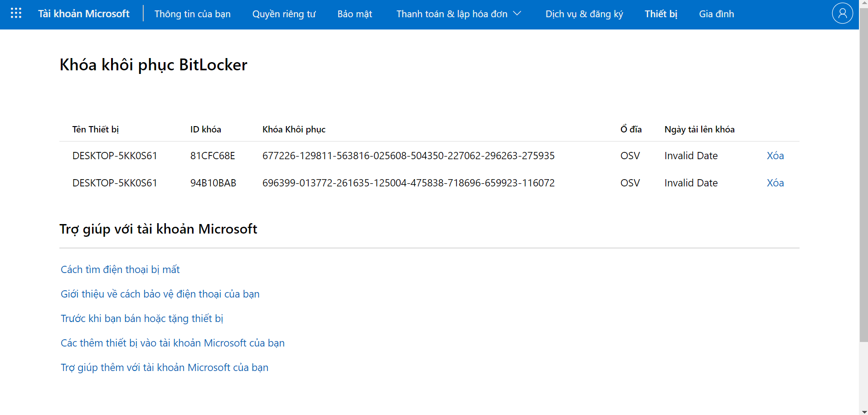The width and height of the screenshot is (868, 415).
Task: Click Trợ giúp với tài khoản Microsoft heading
Action: [x=158, y=229]
